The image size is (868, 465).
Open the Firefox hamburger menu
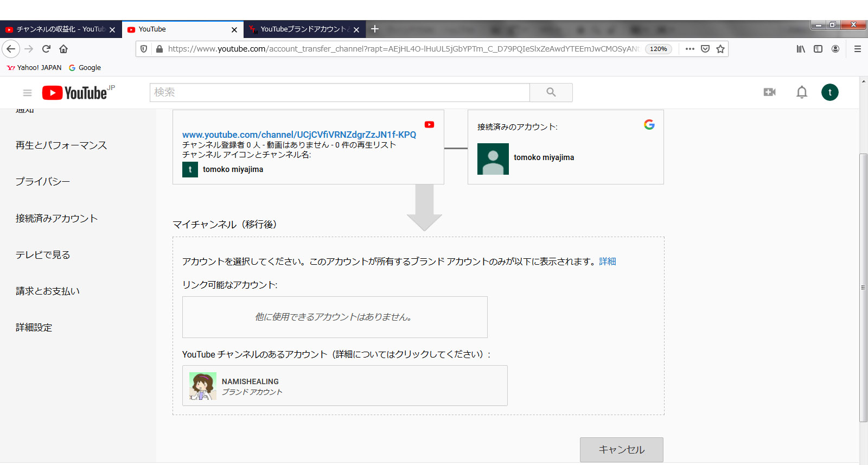[858, 49]
